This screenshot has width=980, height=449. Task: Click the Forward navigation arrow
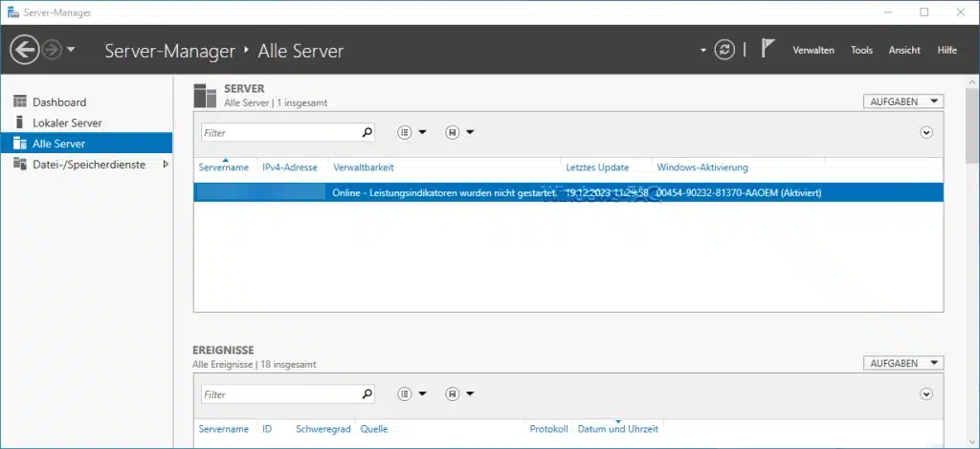point(52,50)
